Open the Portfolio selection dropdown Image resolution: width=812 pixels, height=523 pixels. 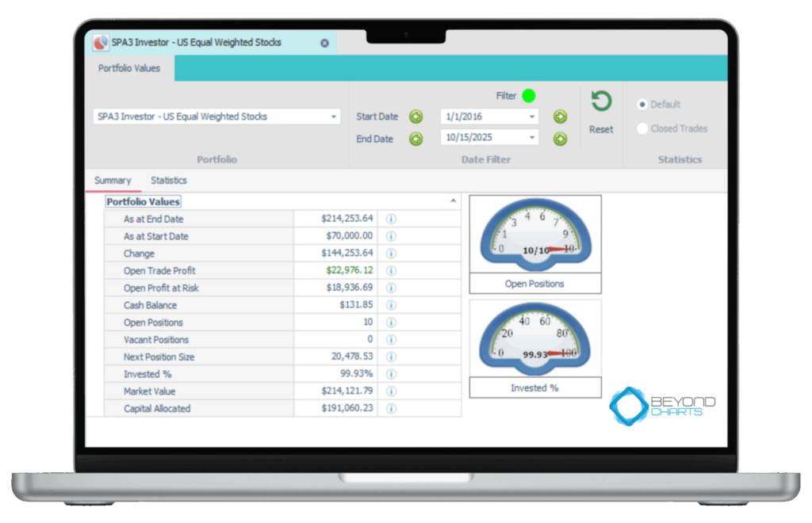(x=334, y=117)
